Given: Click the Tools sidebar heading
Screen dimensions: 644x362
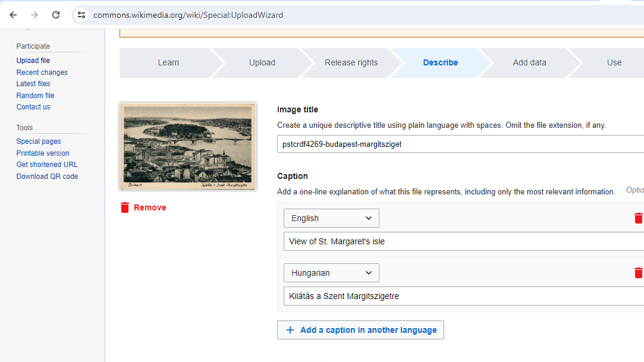Looking at the screenshot, I should pyautogui.click(x=24, y=128).
